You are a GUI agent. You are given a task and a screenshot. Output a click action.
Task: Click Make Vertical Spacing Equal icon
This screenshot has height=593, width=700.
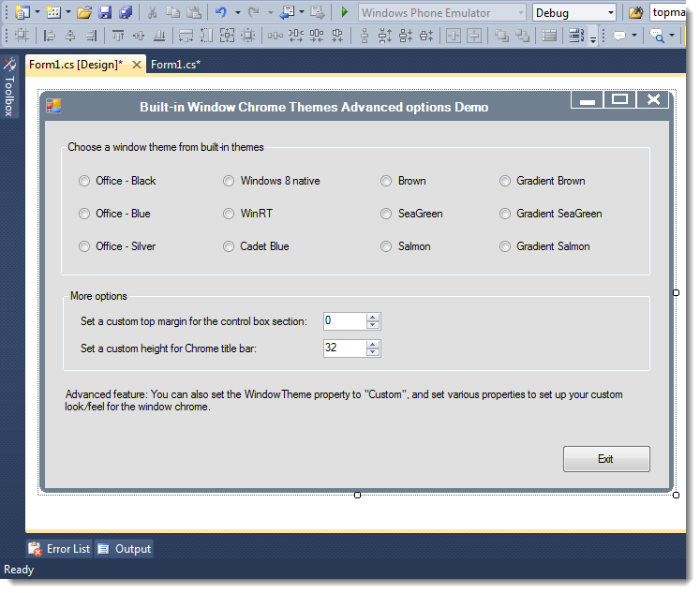click(365, 35)
